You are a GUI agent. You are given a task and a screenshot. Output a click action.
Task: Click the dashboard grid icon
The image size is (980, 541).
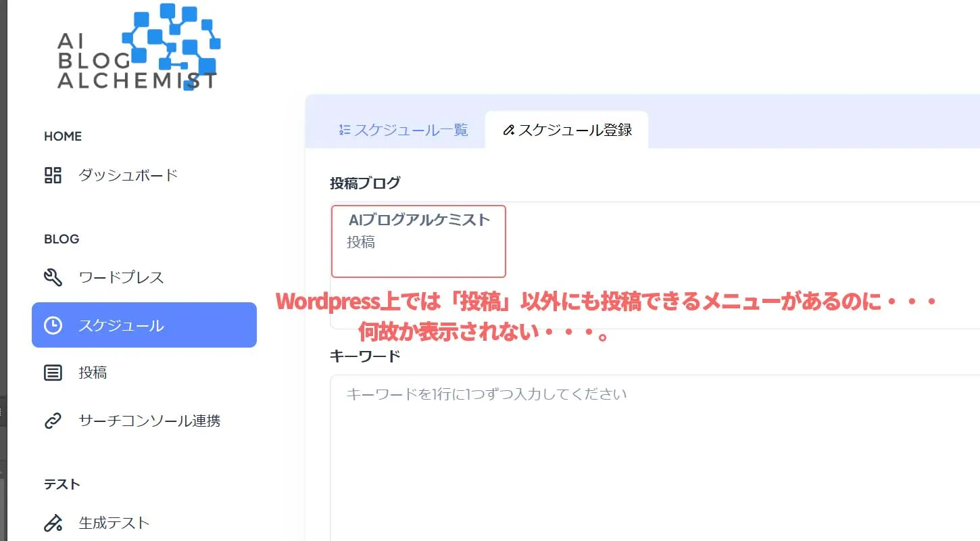click(x=53, y=175)
